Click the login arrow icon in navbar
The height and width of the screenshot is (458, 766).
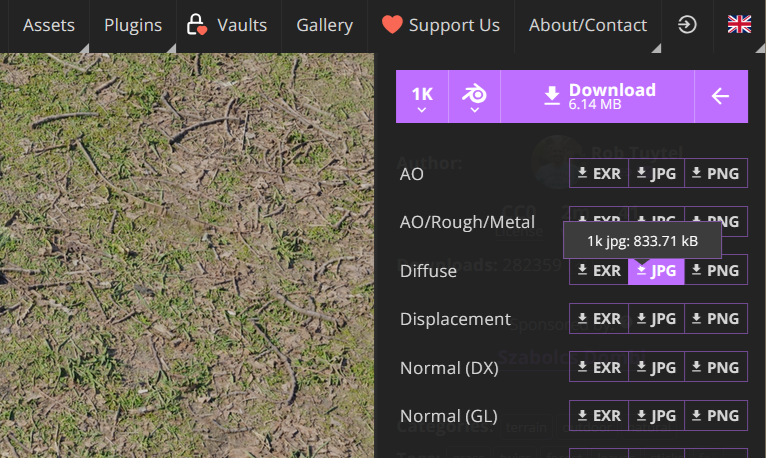tap(687, 25)
